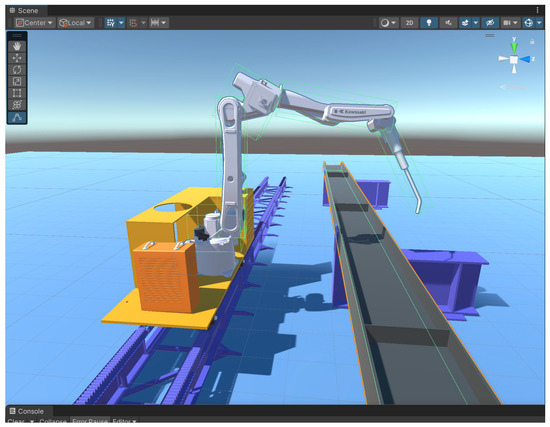Toggle hidden objects visibility eye
Image resolution: width=550 pixels, height=427 pixels.
(x=490, y=23)
